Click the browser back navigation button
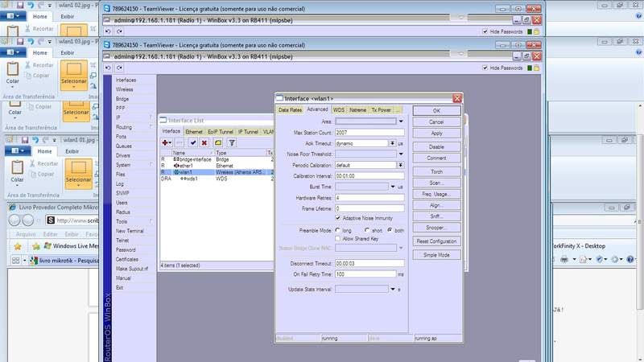The height and width of the screenshot is (362, 644). [x=14, y=220]
